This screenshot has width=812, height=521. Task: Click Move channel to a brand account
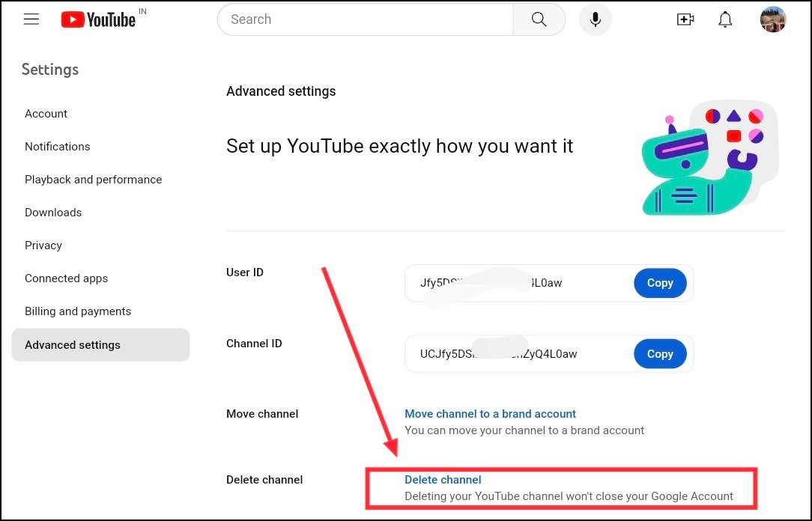click(x=490, y=414)
